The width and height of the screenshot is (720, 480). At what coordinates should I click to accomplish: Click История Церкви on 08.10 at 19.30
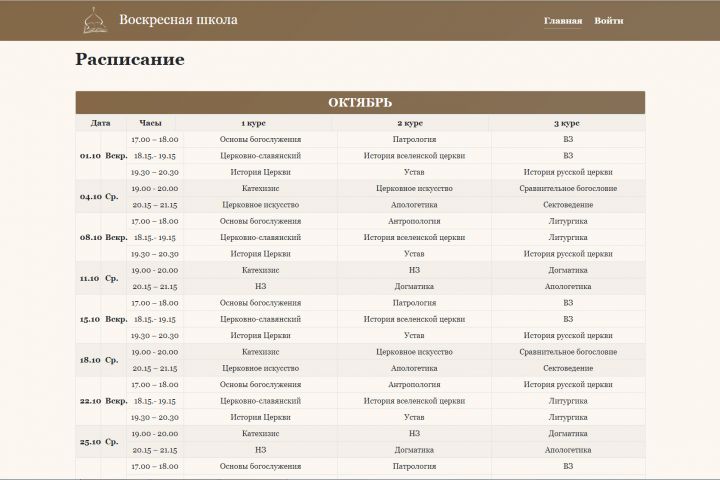tap(260, 254)
